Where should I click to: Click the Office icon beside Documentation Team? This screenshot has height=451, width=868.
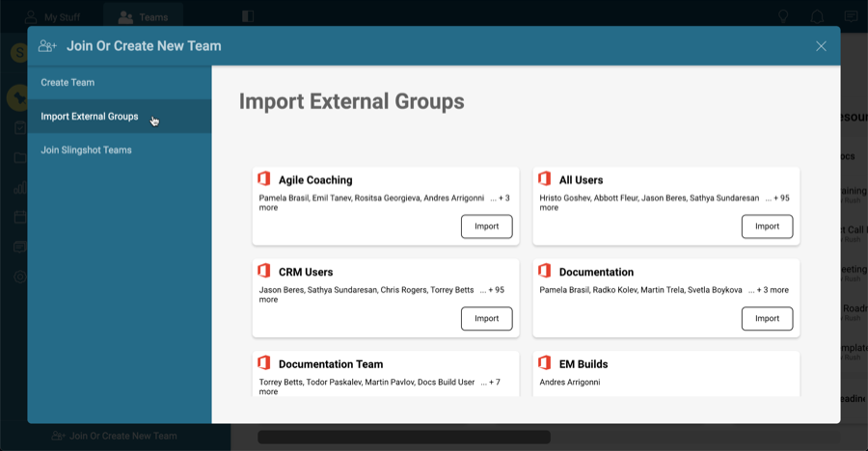point(263,363)
